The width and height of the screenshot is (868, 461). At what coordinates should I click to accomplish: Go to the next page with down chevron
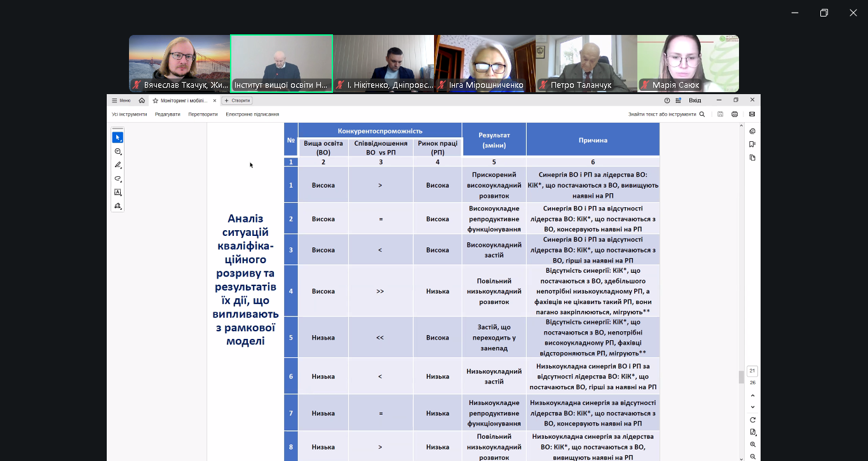(752, 407)
